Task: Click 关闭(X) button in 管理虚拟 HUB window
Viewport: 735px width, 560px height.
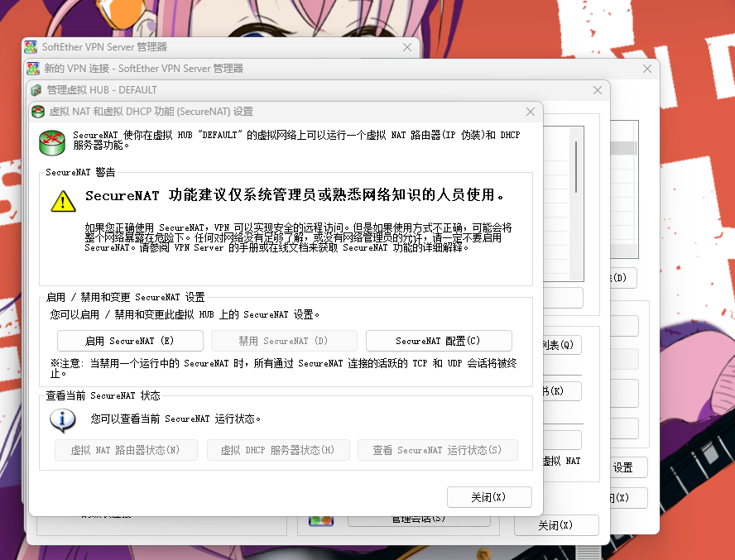Action: [x=556, y=525]
